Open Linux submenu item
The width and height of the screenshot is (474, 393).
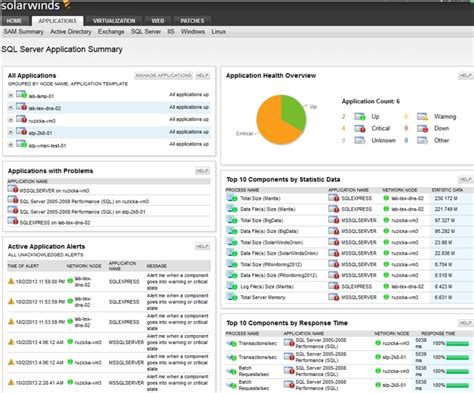pyautogui.click(x=218, y=32)
